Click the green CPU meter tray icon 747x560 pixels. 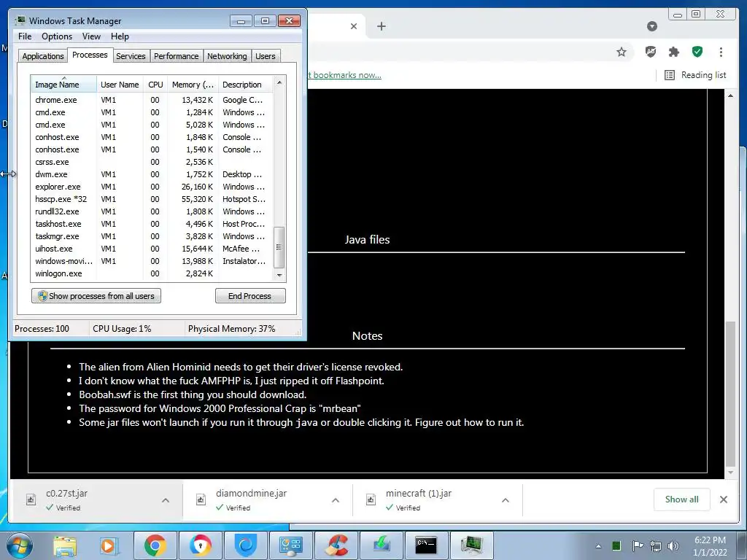pos(616,545)
